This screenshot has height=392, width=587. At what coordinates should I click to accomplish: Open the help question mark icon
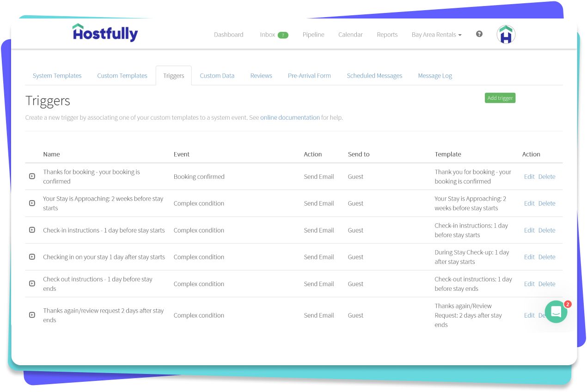479,34
